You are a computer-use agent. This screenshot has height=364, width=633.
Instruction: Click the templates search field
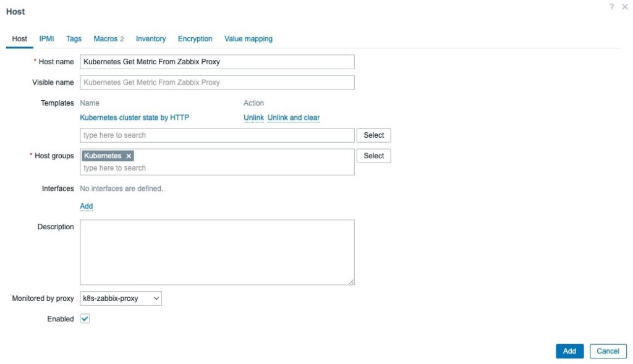[217, 135]
